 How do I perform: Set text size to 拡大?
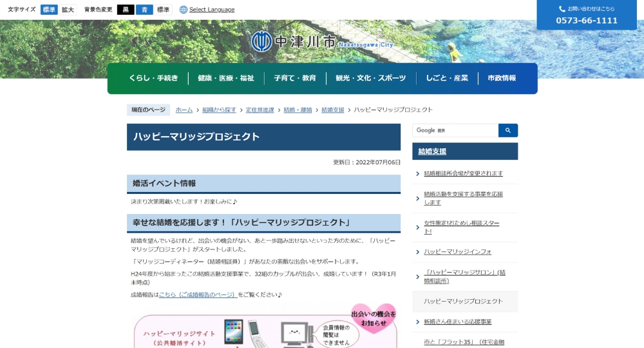coord(68,10)
